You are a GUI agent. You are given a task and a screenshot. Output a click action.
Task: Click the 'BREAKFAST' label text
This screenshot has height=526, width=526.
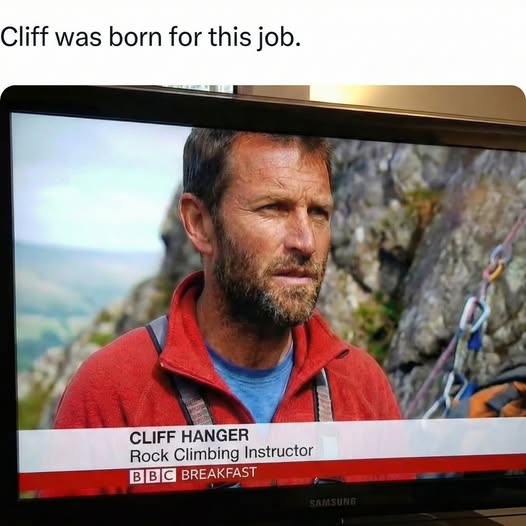point(219,473)
